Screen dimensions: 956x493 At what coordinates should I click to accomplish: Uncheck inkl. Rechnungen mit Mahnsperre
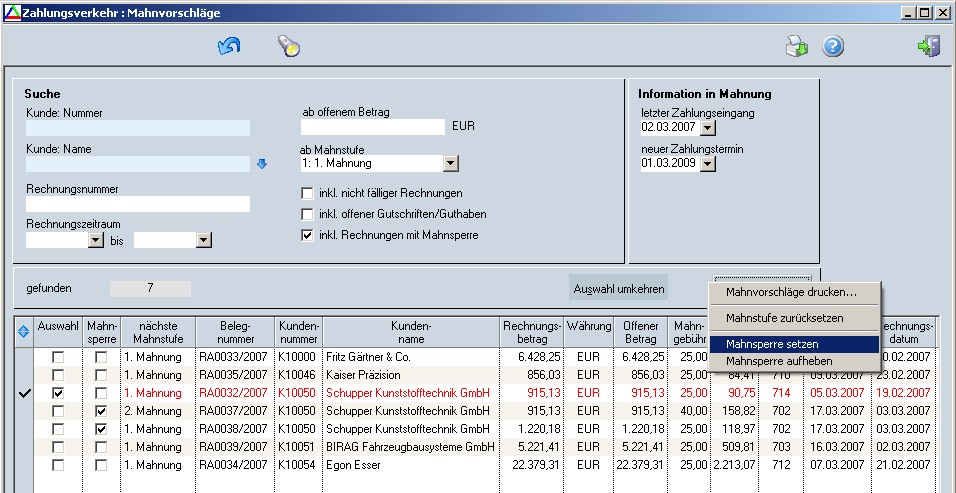pos(308,235)
